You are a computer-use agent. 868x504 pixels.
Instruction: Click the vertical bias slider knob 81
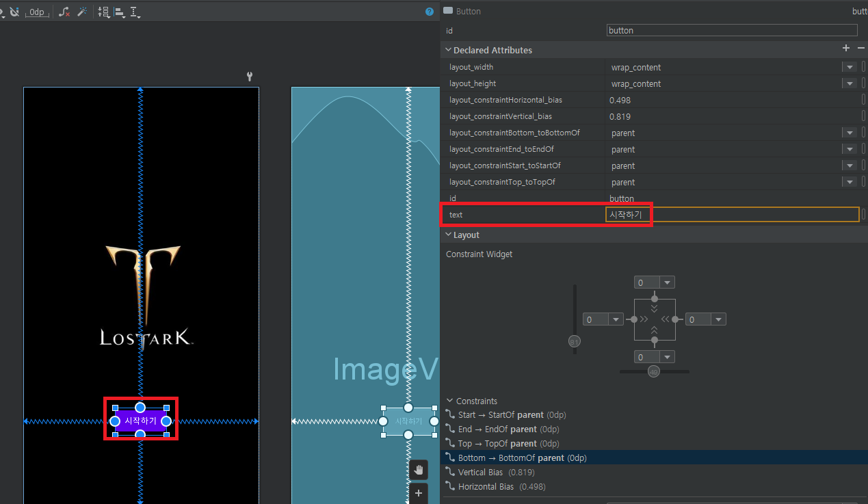[575, 341]
